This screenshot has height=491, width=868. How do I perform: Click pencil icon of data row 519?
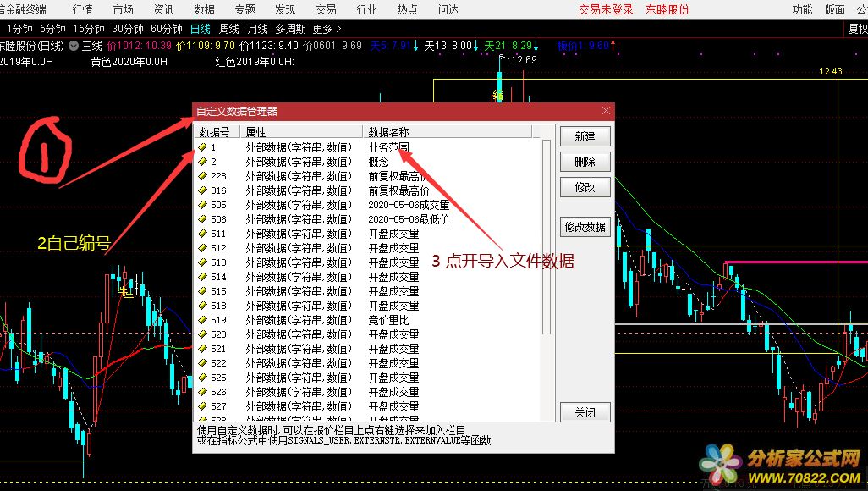[x=202, y=320]
